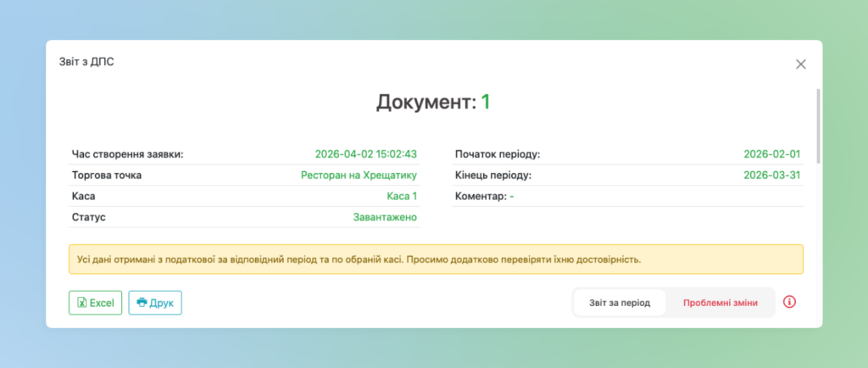Select the Ресторан на Хрещатику value
Viewport: 868px width, 368px height.
click(x=359, y=176)
